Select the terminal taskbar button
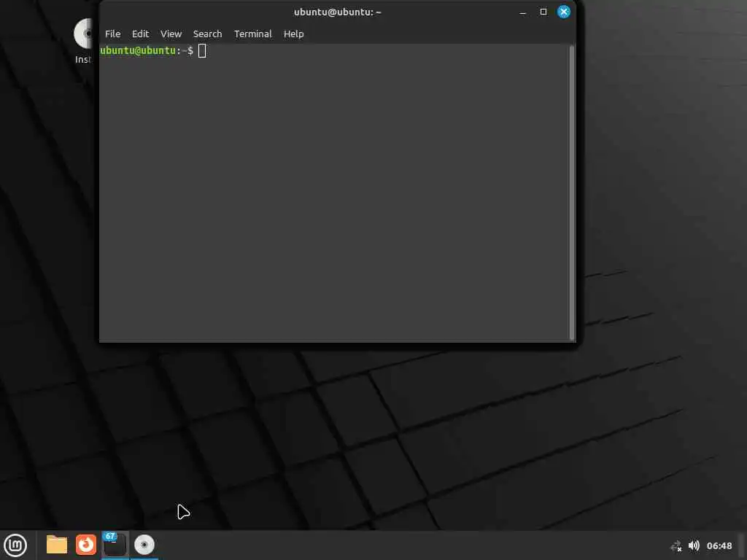This screenshot has height=560, width=747. point(115,545)
